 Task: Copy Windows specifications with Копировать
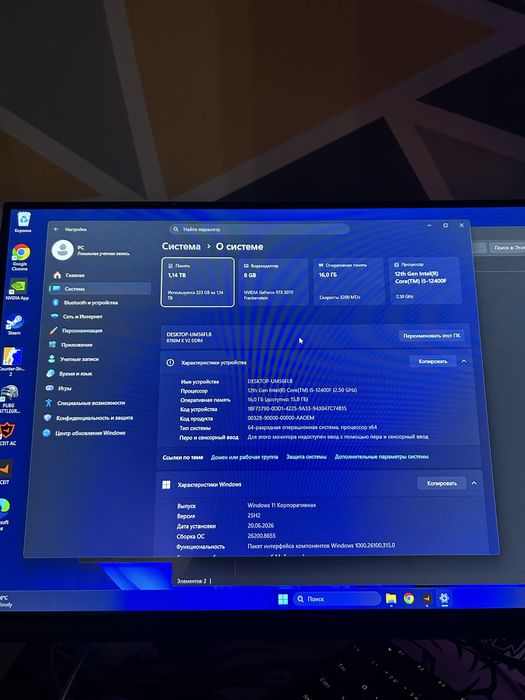[x=442, y=483]
